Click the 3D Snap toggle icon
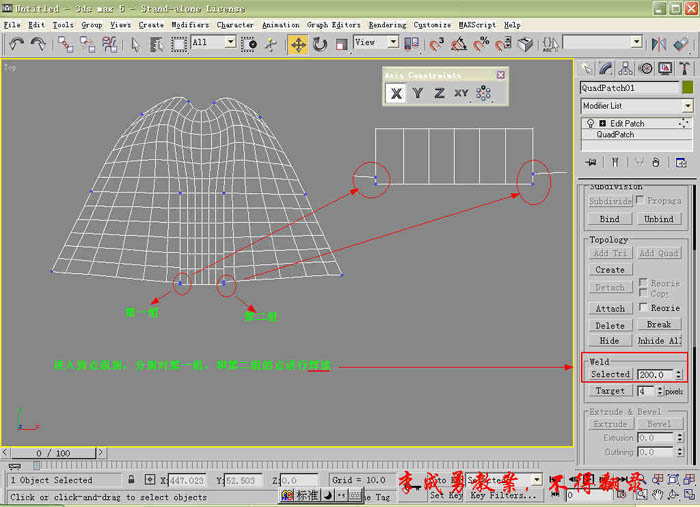The image size is (700, 507). [x=437, y=44]
